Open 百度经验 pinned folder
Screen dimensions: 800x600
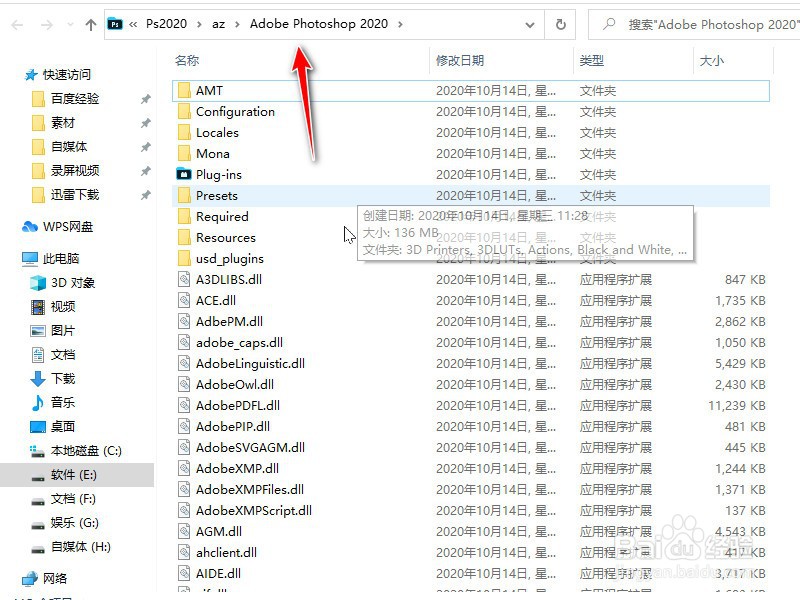coord(75,98)
